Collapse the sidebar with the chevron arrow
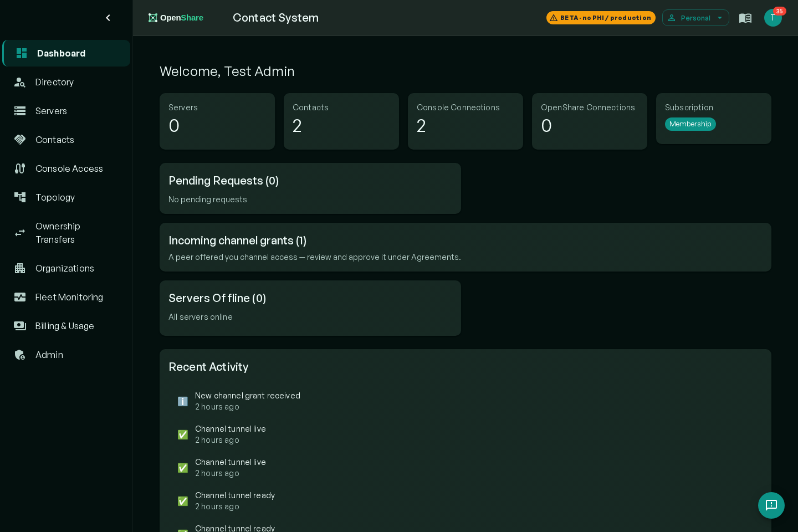The height and width of the screenshot is (532, 798). [108, 18]
